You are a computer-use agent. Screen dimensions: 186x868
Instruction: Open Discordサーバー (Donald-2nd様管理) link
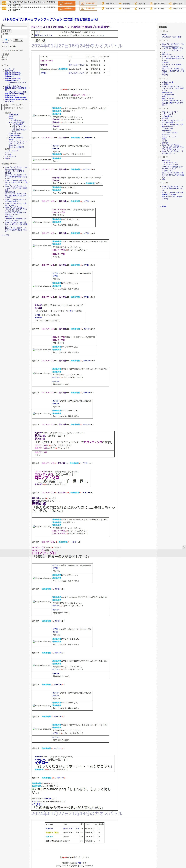tap(16, 146)
